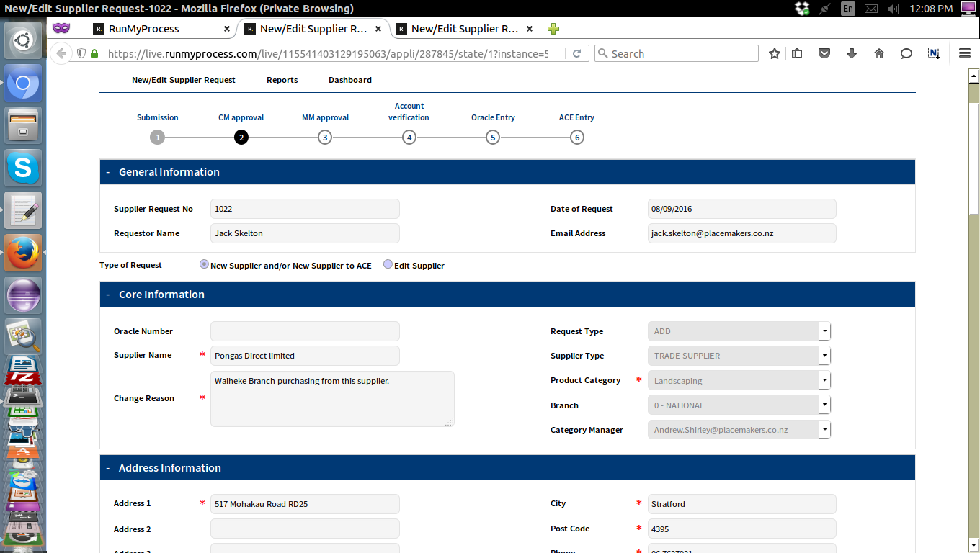
Task: Open the Reports menu
Action: point(282,80)
